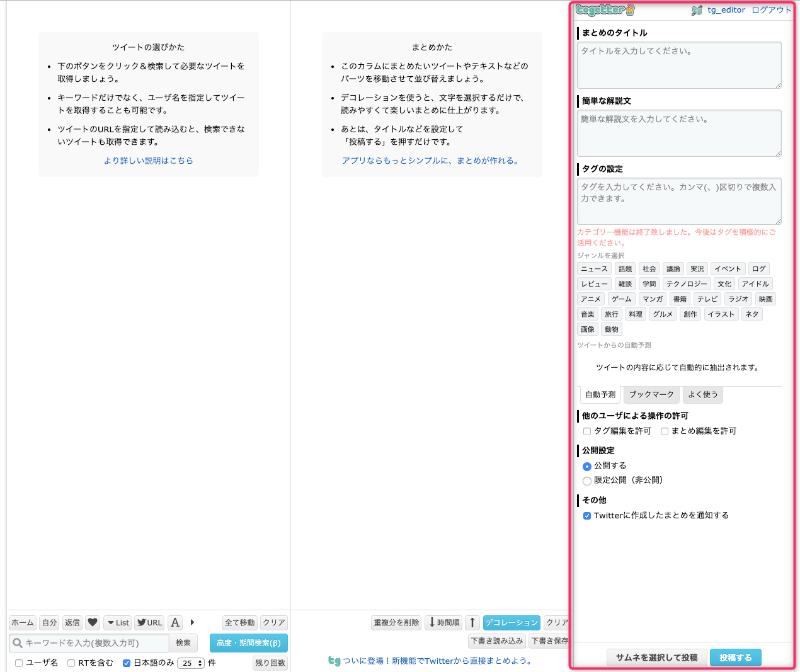Viewport: 800px width, 672px height.
Task: Enable the ユーザ名 checkbox
Action: pyautogui.click(x=19, y=663)
